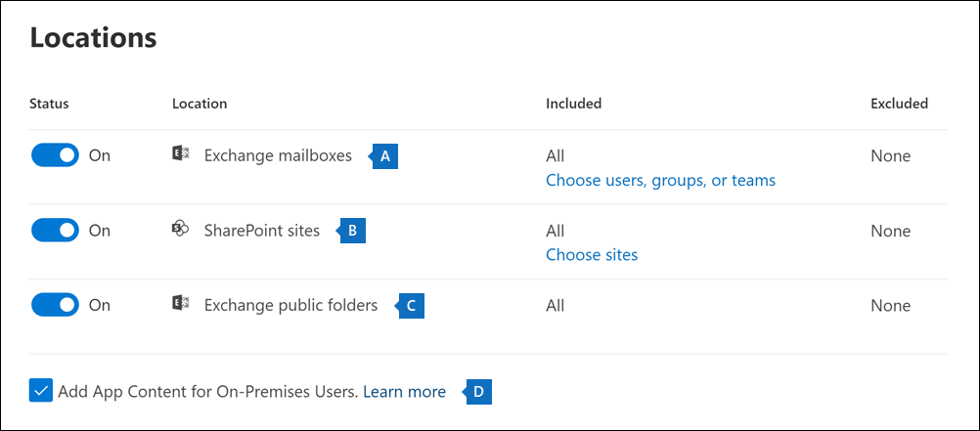Click the Excluded column header
The height and width of the screenshot is (431, 980).
tap(900, 103)
